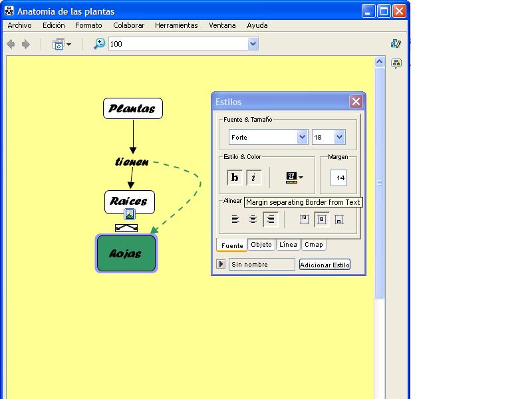The height and width of the screenshot is (399, 532).
Task: Click the back navigation arrow
Action: [x=11, y=44]
